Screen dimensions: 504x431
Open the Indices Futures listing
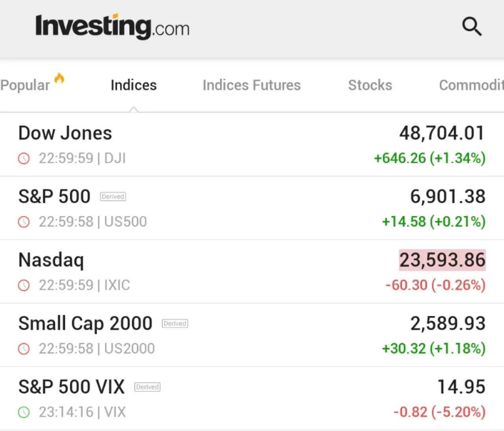(x=252, y=85)
